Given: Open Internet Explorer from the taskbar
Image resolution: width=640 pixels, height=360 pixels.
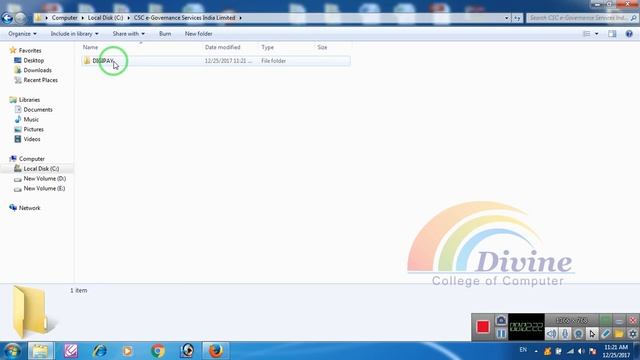Looking at the screenshot, I should coord(99,351).
